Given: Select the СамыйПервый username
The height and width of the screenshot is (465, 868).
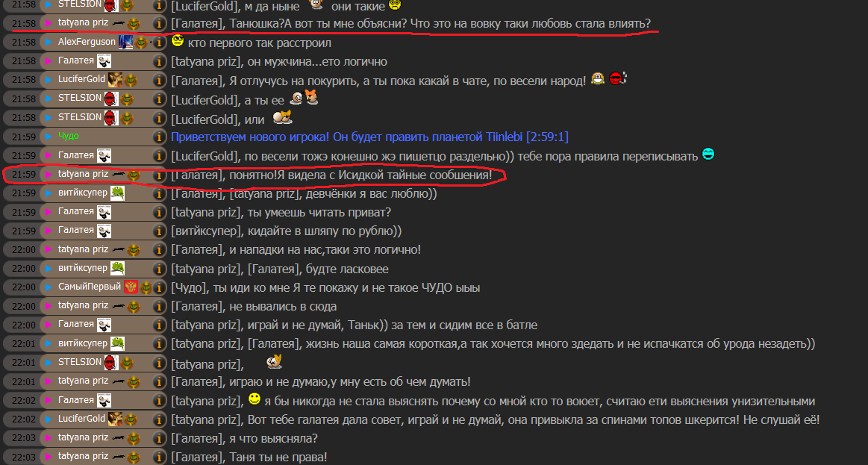Looking at the screenshot, I should coord(89,287).
